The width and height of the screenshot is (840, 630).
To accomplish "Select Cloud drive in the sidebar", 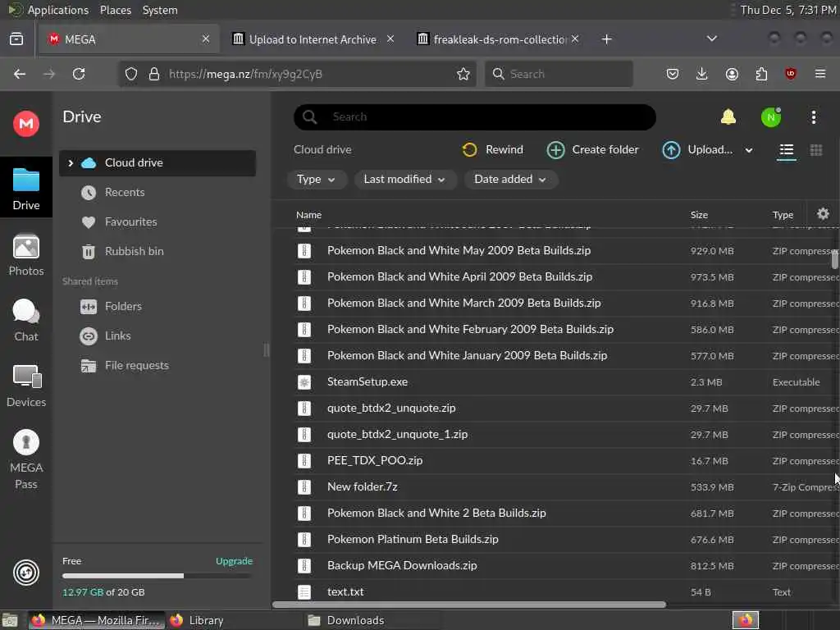I will 157,163.
